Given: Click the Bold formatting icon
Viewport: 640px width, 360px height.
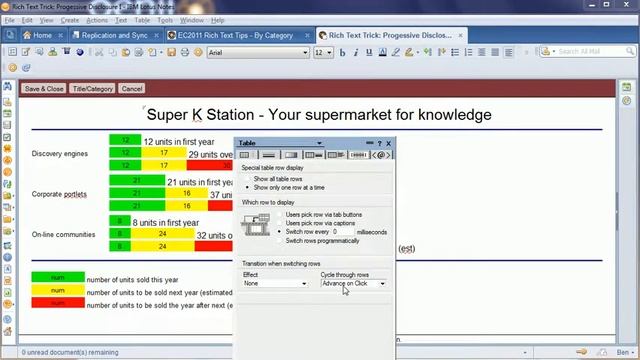Looking at the screenshot, I should 342,53.
